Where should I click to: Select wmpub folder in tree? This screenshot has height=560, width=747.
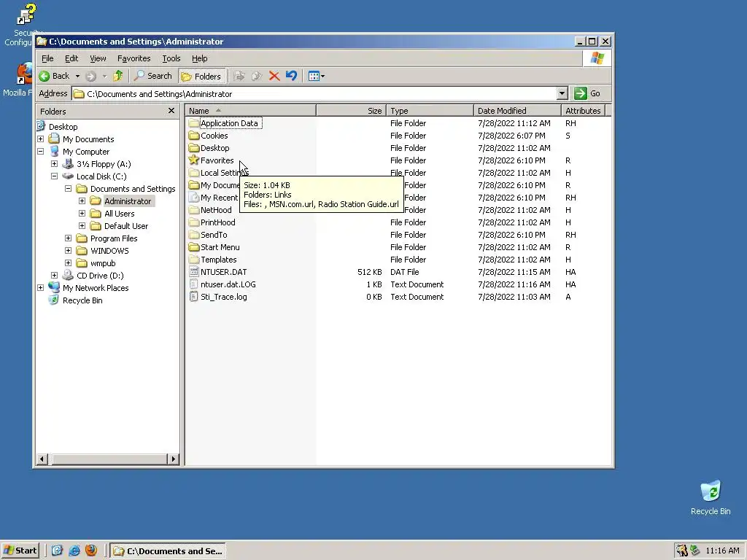click(x=102, y=263)
